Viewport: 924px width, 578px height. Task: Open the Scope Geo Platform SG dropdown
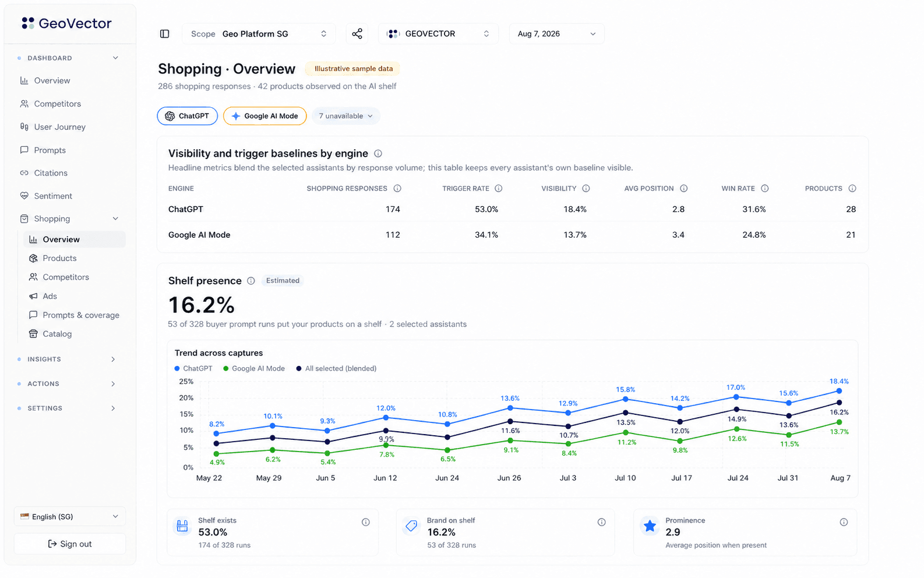tap(259, 34)
